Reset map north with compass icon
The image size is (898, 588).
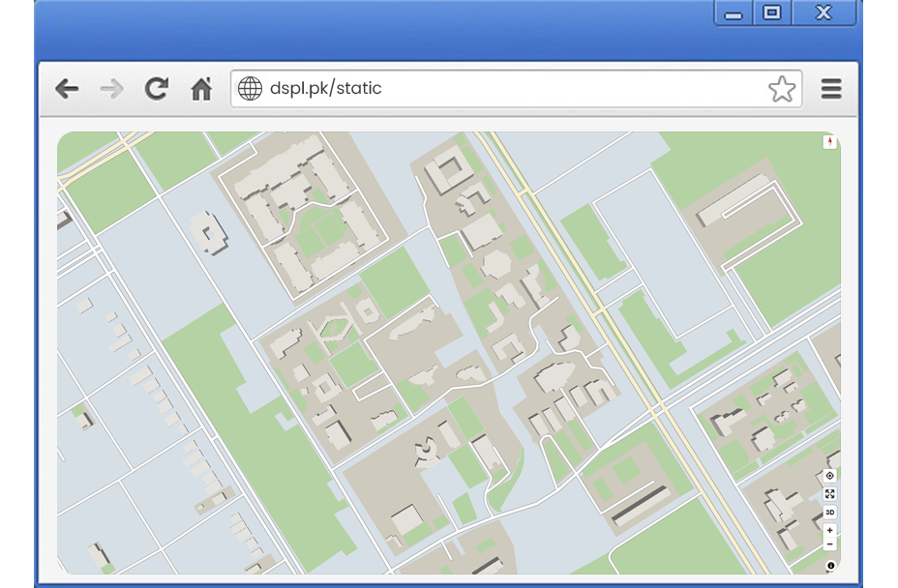click(x=829, y=143)
